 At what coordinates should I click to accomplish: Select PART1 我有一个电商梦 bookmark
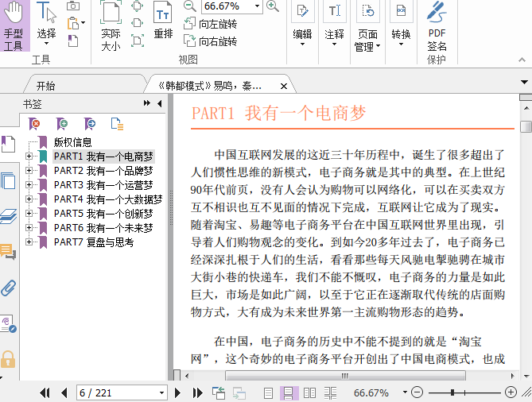(x=103, y=157)
